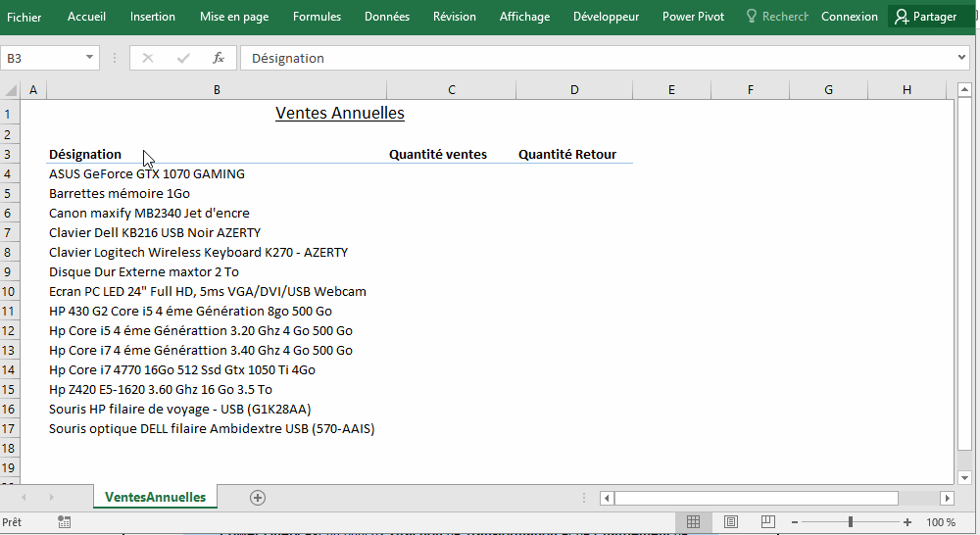
Task: Select column C header
Action: [451, 90]
